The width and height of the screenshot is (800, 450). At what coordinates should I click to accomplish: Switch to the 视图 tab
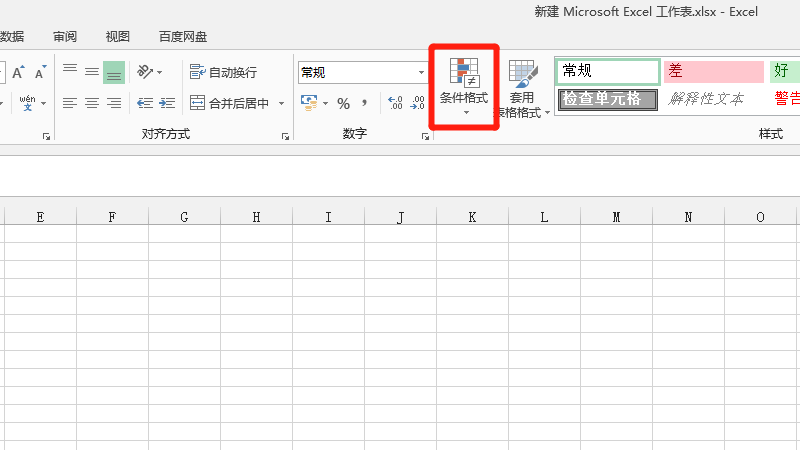coord(118,37)
